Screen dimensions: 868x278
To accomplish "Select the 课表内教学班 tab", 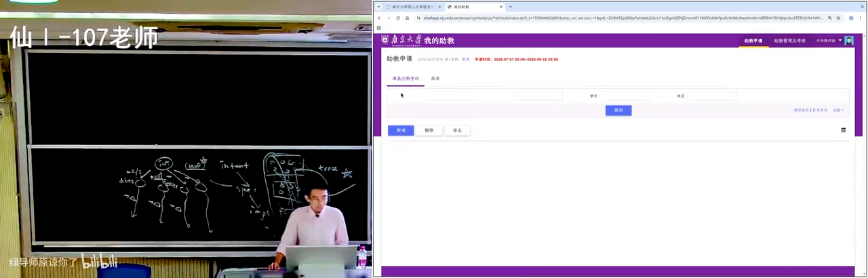I will pyautogui.click(x=406, y=79).
